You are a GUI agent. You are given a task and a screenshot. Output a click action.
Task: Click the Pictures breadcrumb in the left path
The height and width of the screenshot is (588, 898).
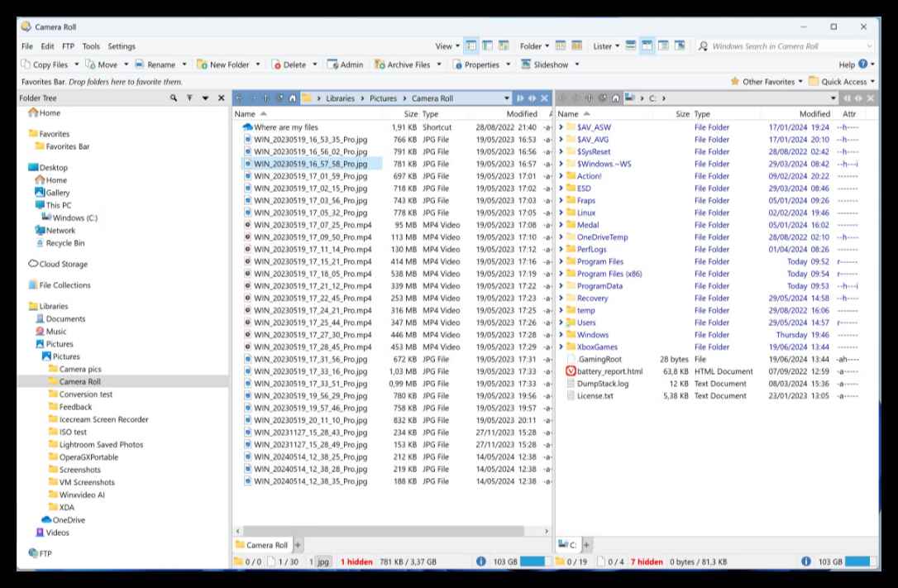pyautogui.click(x=383, y=98)
